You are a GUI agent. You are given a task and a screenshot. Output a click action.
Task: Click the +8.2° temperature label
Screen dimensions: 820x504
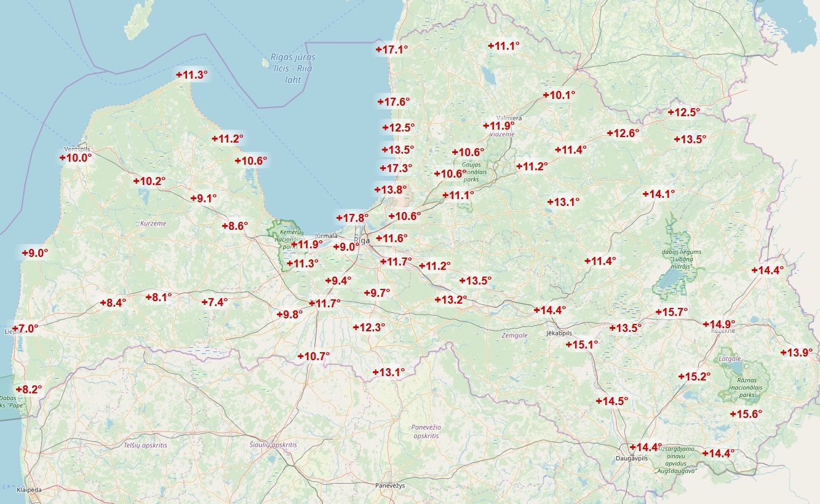point(29,390)
